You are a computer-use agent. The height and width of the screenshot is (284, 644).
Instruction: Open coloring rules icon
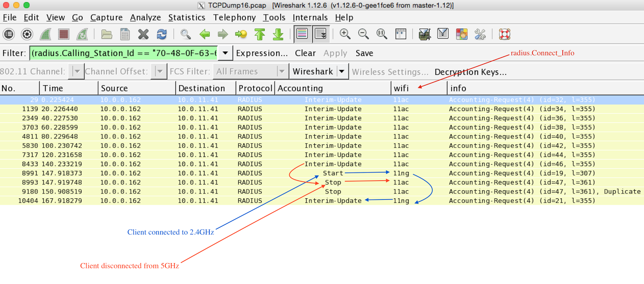point(462,34)
